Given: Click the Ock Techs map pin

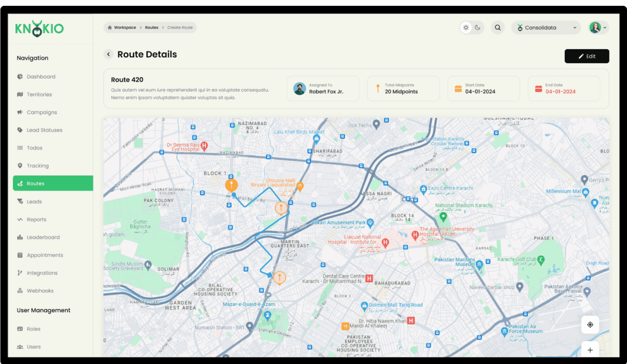Looking at the screenshot, I should click(x=376, y=125).
